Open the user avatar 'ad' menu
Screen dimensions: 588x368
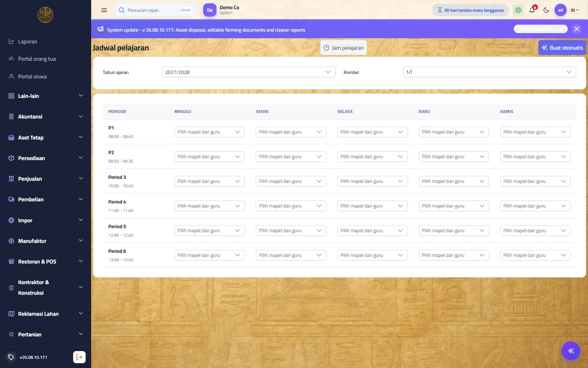pyautogui.click(x=560, y=10)
